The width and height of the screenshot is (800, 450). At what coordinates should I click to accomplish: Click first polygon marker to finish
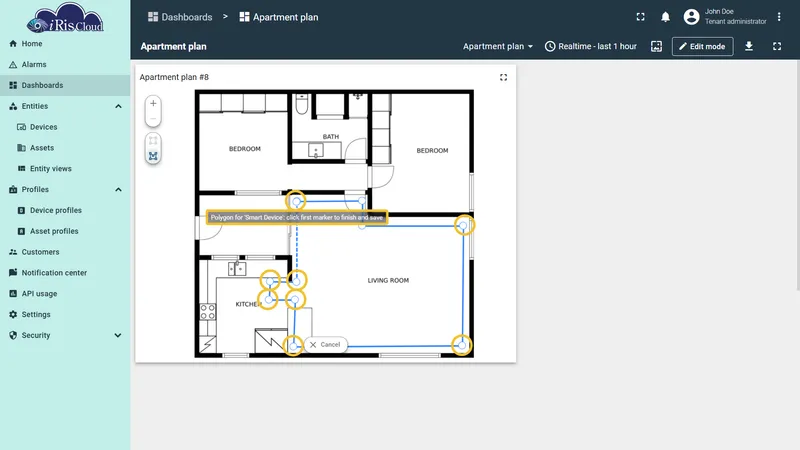(296, 202)
